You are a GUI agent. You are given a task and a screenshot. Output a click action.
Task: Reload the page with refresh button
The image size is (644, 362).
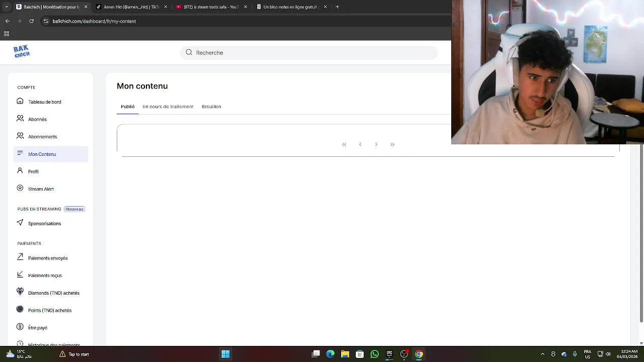(31, 21)
